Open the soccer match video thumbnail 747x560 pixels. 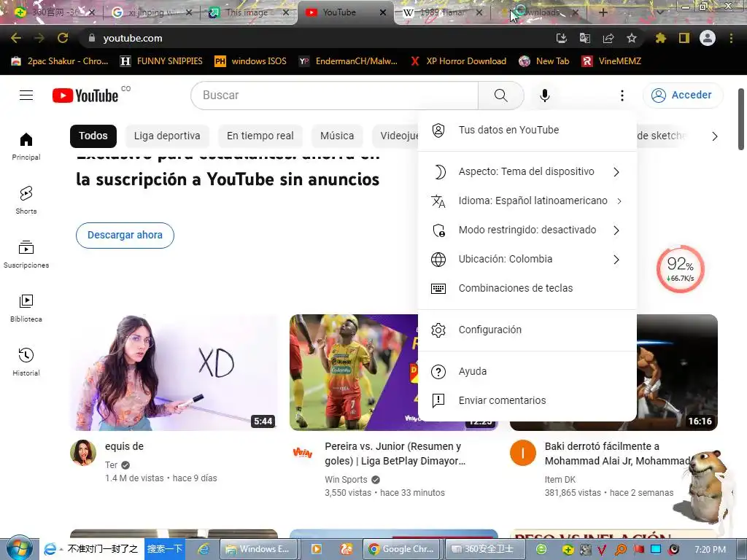354,373
